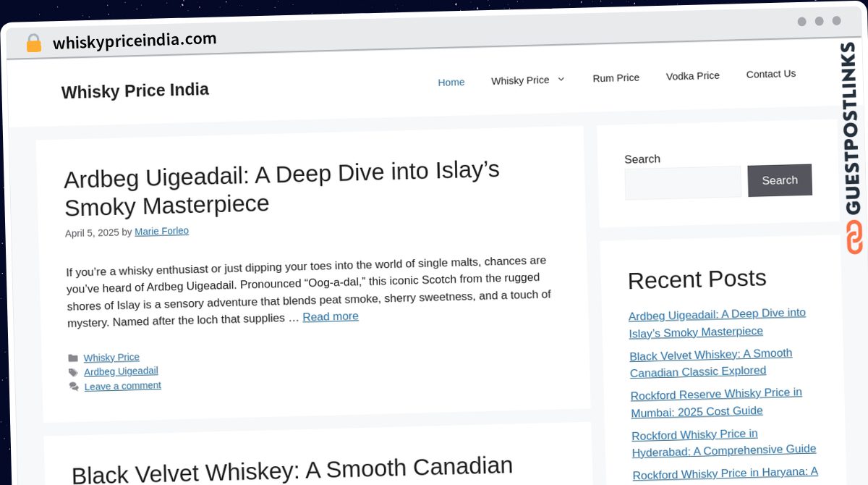This screenshot has height=485, width=868.
Task: Open recent post Rockford Reserve Mumbai
Action: (x=716, y=402)
